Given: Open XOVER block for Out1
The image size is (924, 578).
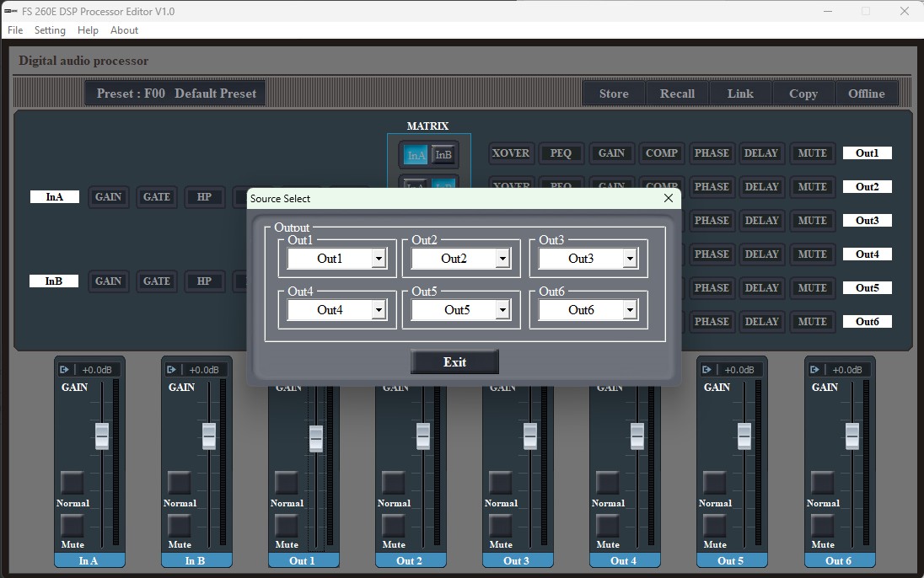Looking at the screenshot, I should tap(511, 153).
